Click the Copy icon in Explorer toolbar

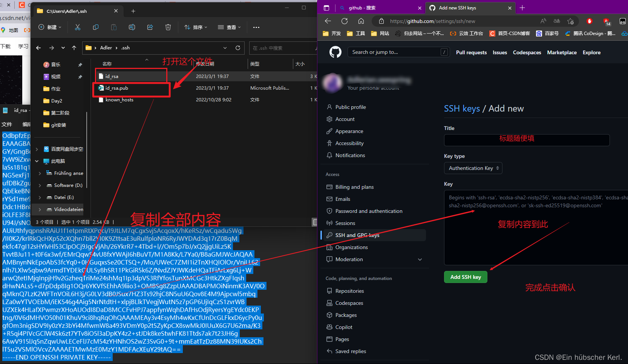tap(96, 27)
